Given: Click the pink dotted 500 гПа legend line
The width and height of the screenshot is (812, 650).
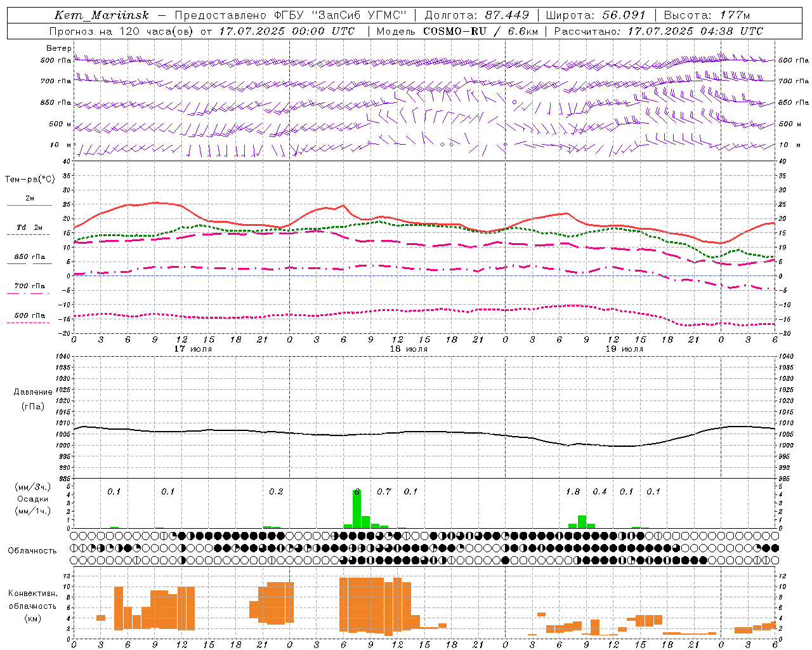Looking at the screenshot, I should 28,322.
